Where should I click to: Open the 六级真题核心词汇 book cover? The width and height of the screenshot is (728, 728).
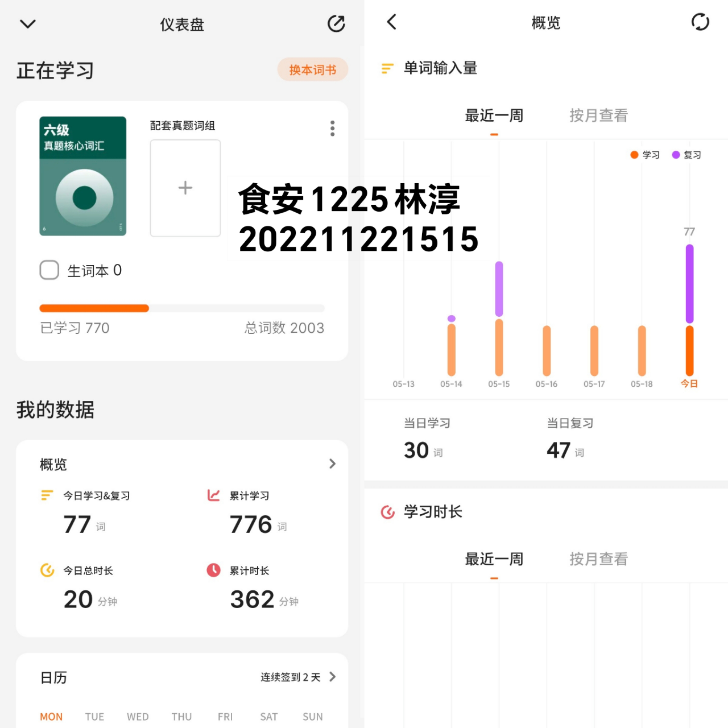coord(83,176)
